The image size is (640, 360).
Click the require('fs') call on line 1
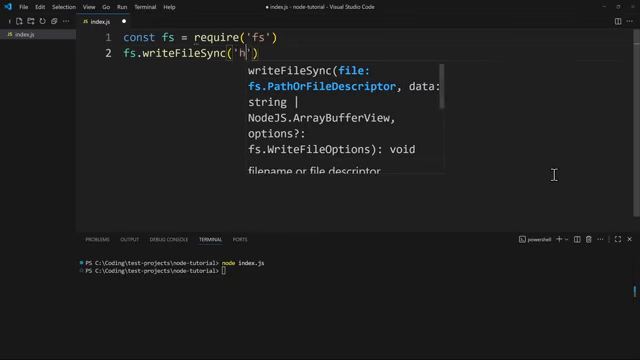click(x=236, y=38)
